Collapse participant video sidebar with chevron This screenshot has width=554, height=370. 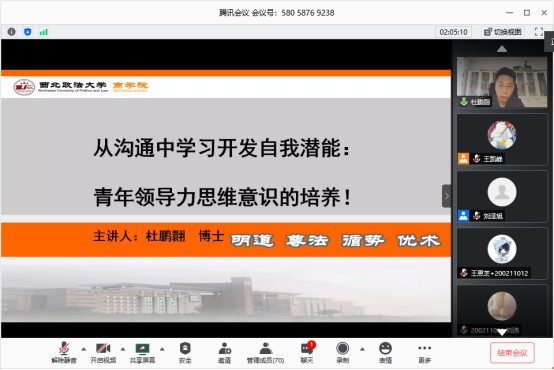pos(447,196)
